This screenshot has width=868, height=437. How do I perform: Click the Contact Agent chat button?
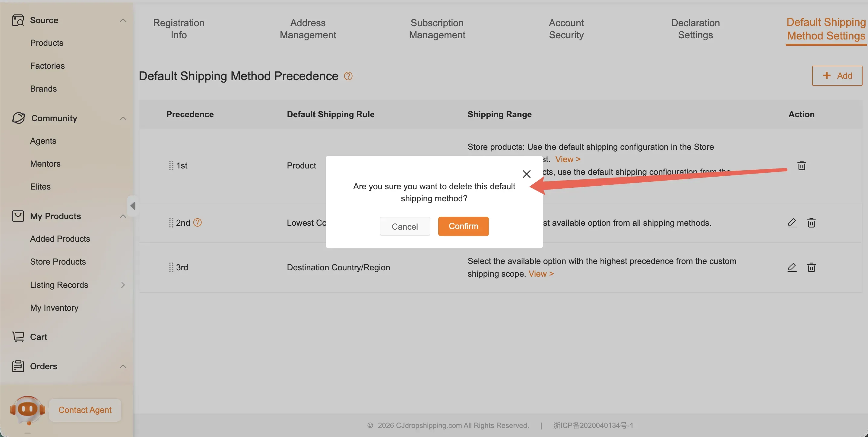pyautogui.click(x=84, y=410)
